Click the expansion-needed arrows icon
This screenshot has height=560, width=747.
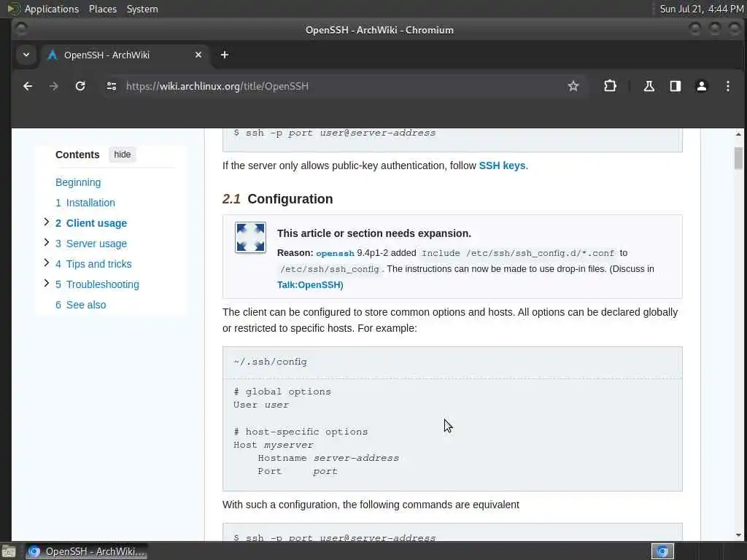pos(250,237)
